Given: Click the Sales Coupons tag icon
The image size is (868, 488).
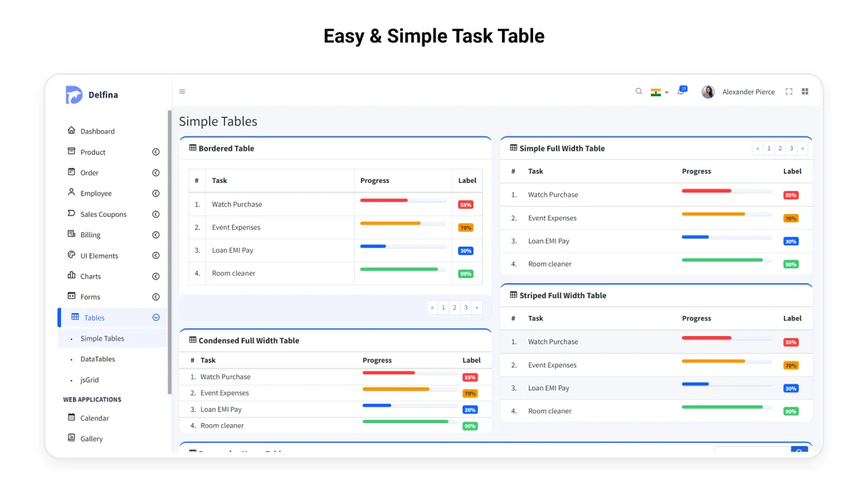Looking at the screenshot, I should [x=72, y=213].
